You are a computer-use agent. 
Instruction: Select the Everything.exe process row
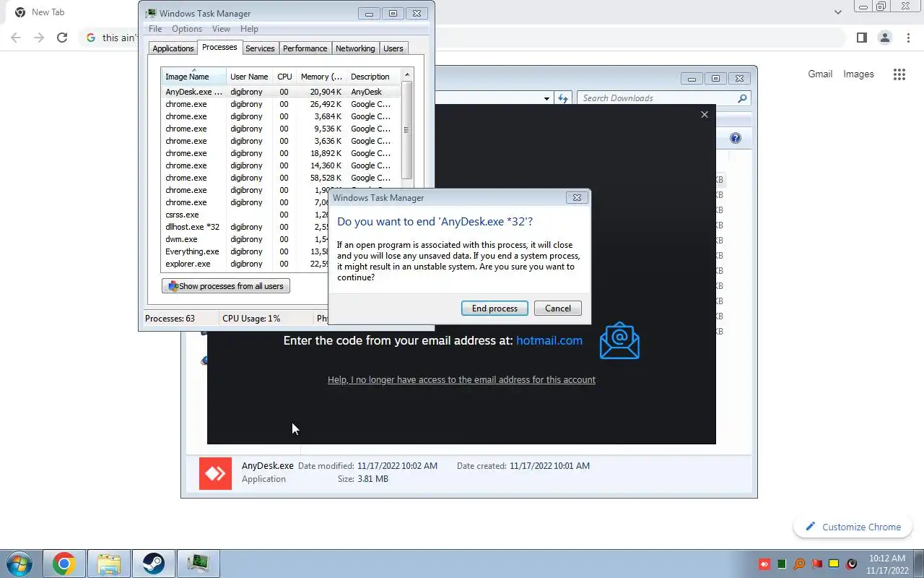[x=245, y=251]
